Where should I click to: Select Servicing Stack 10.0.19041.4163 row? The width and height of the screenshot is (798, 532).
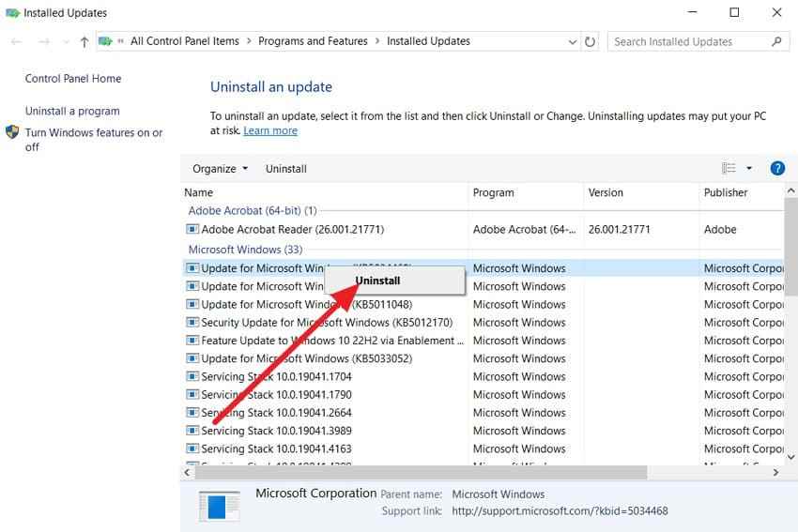click(483, 448)
